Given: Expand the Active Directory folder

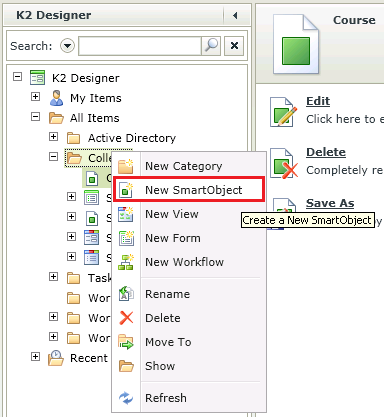Looking at the screenshot, I should point(53,137).
